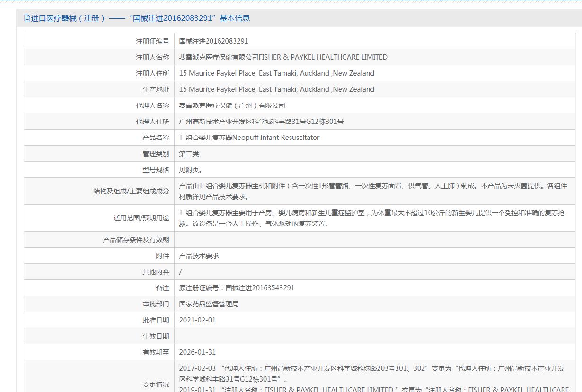Click the approval date 2021-02-01
Screen dimensions: 582x392
tap(197, 320)
